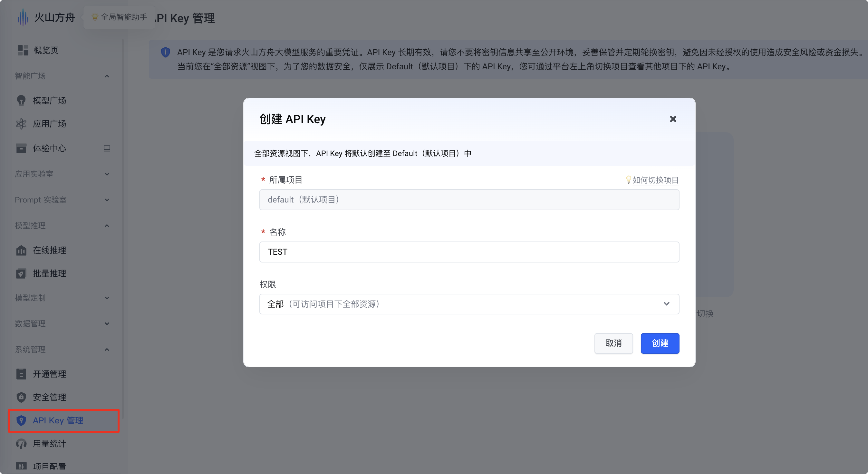Select the API Key 管理 menu item
The image size is (868, 474).
point(58,420)
